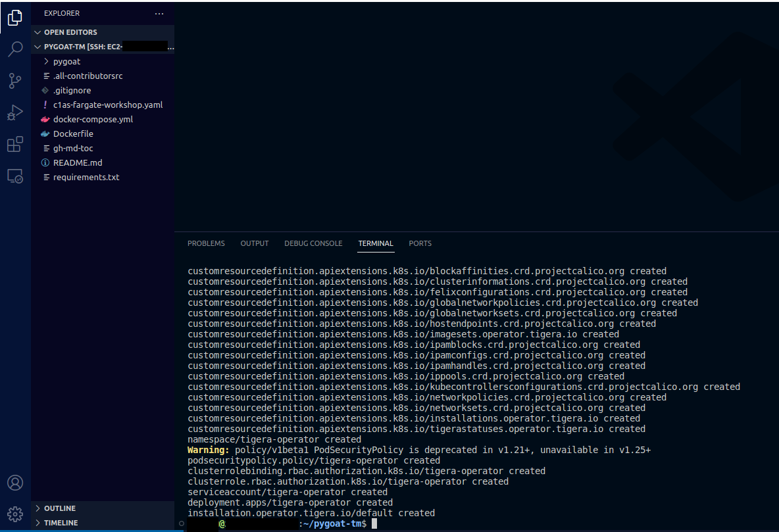This screenshot has width=779, height=532.
Task: Open the Accounts icon
Action: [14, 483]
